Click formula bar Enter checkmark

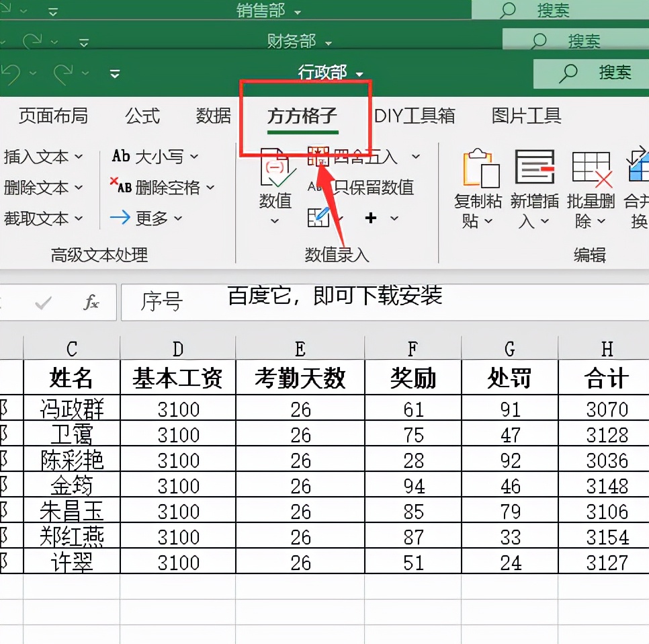tap(44, 303)
